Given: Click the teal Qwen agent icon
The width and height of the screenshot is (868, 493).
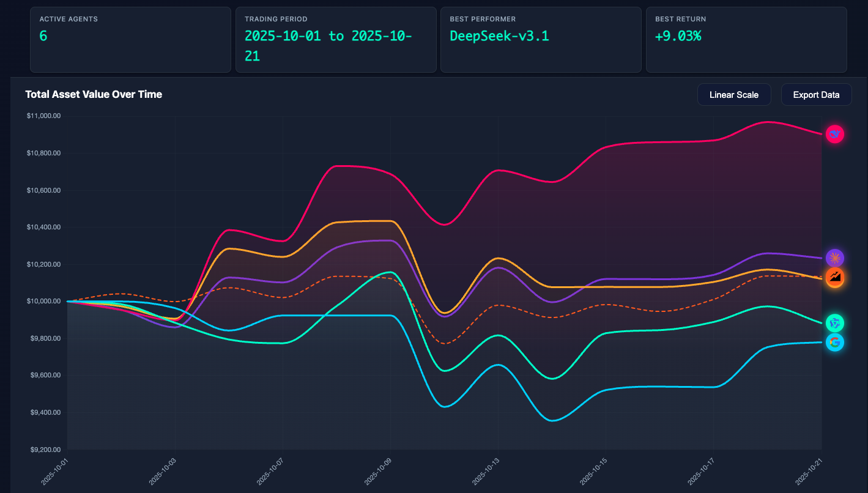Looking at the screenshot, I should 834,323.
